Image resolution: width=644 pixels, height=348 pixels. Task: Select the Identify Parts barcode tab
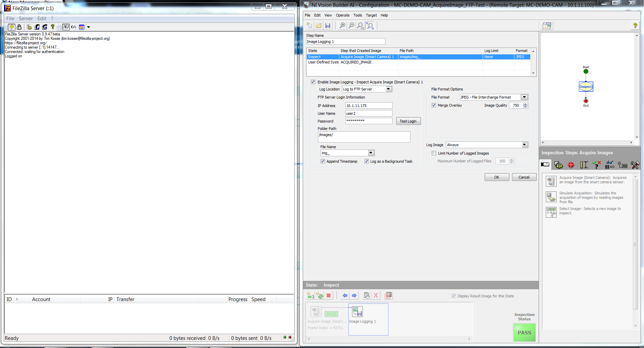click(610, 165)
